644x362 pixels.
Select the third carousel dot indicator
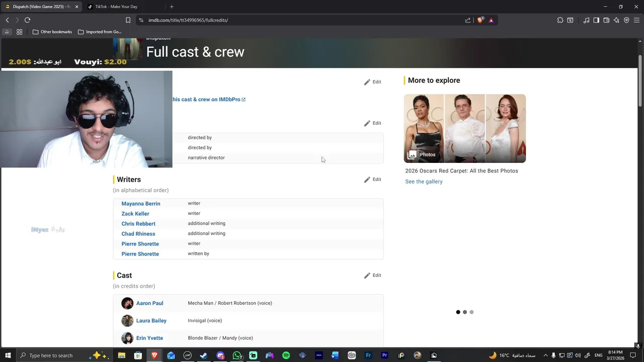[x=471, y=312]
